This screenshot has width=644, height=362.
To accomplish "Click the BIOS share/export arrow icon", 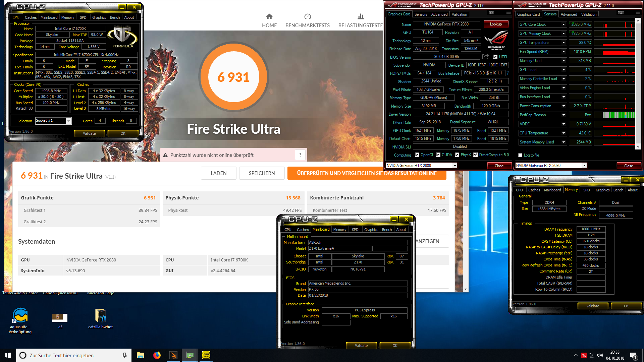I will click(485, 57).
